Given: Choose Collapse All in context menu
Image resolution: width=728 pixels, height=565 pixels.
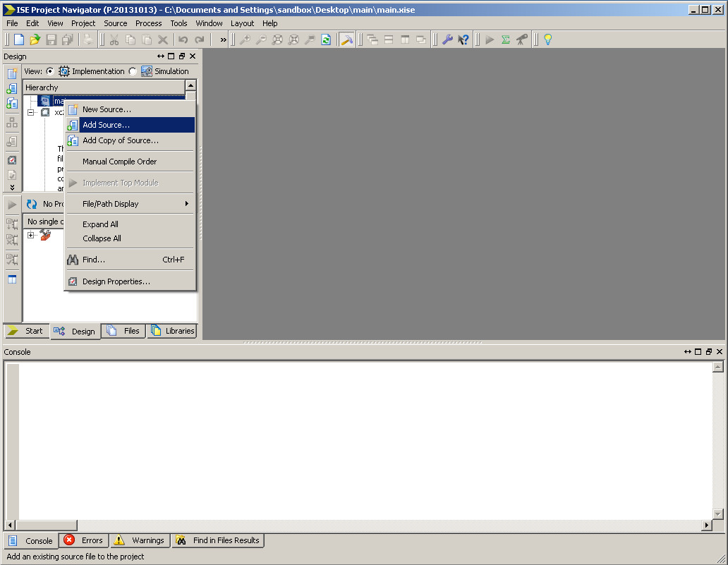Looking at the screenshot, I should pyautogui.click(x=130, y=238).
